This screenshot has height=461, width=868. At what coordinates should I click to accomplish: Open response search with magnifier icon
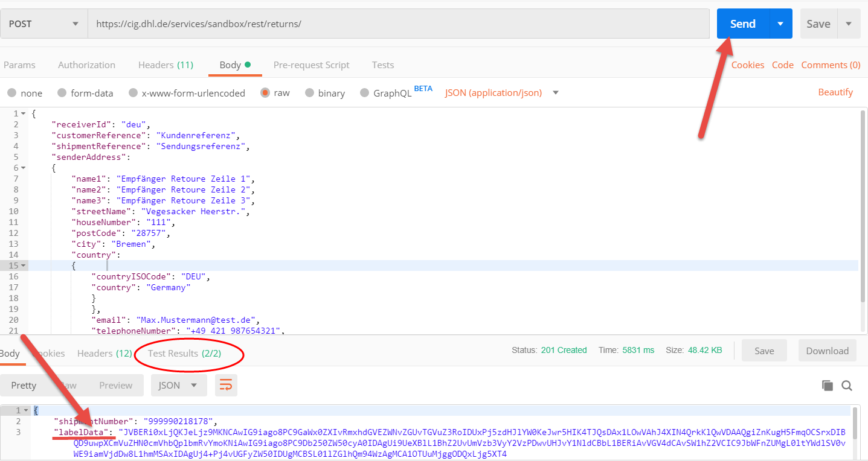pos(846,385)
